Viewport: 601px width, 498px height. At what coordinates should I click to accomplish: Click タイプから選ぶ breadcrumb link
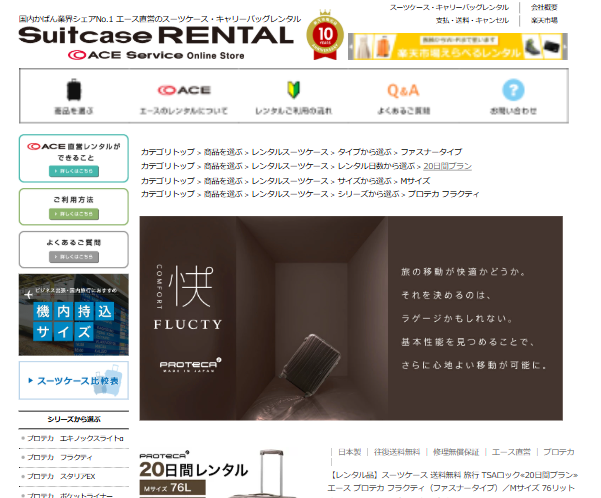[x=365, y=152]
